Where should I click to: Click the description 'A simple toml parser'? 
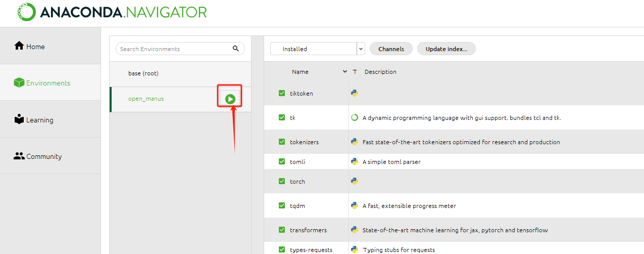coord(391,162)
